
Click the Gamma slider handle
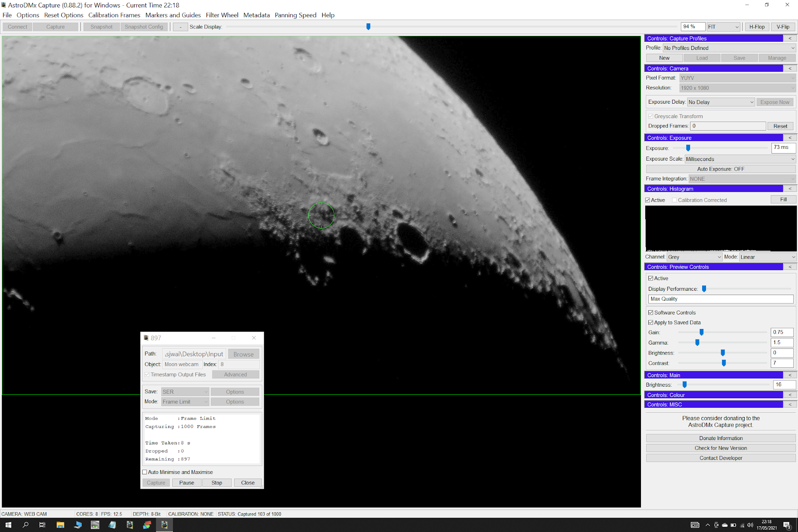pos(697,343)
